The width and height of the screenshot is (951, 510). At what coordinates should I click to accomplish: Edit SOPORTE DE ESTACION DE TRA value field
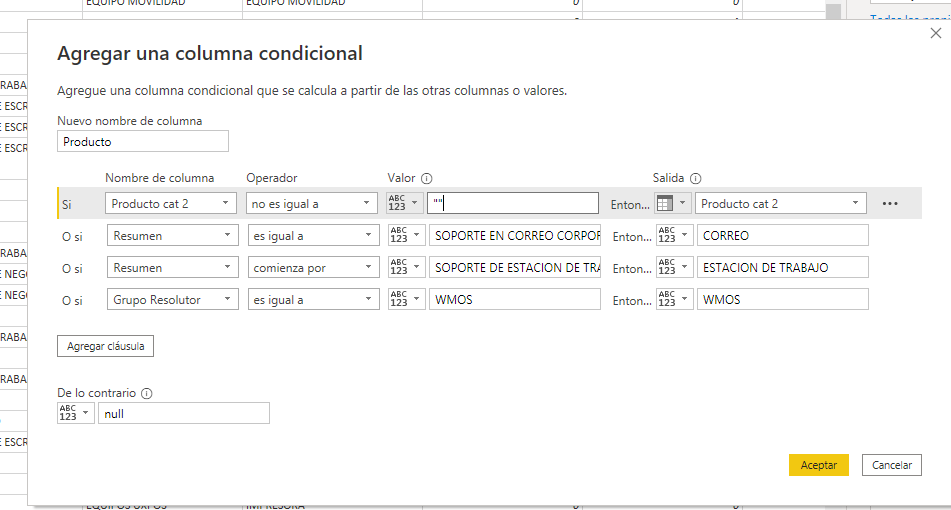(x=515, y=267)
